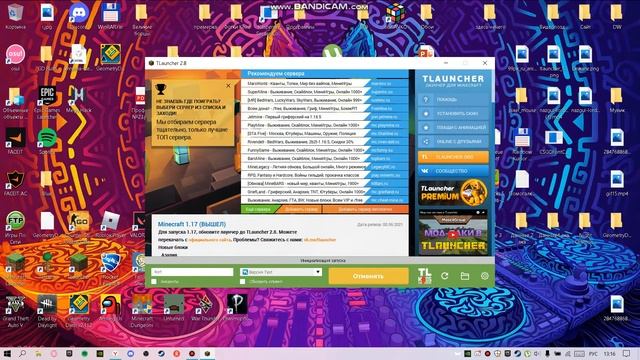Image resolution: width=640 pixels, height=360 pixels.
Task: Open the FACEIT AC desktop shortcut
Action: 16,183
